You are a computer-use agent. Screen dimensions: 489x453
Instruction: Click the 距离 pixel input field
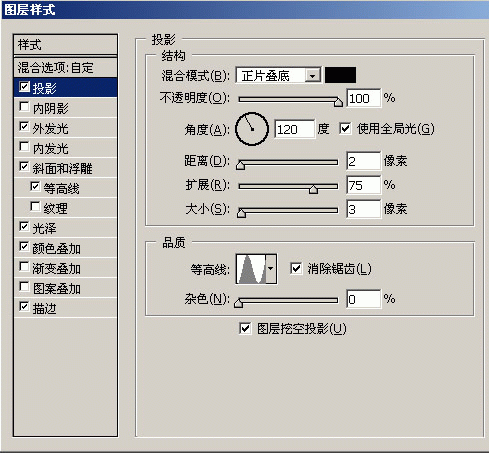coord(363,161)
